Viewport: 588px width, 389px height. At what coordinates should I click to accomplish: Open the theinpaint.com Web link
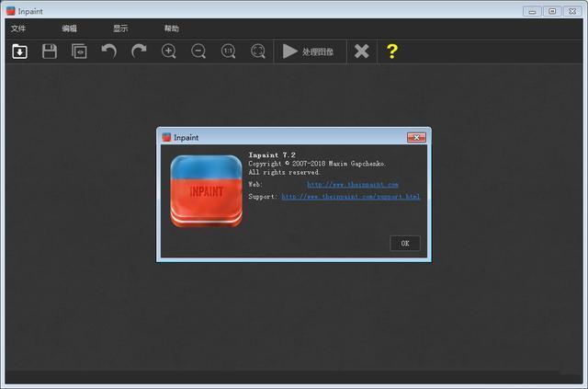[x=353, y=184]
